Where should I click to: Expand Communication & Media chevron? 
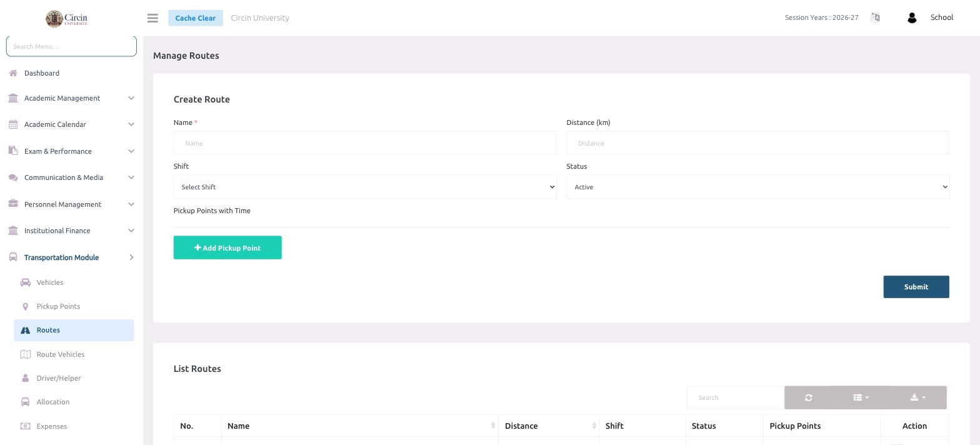131,177
